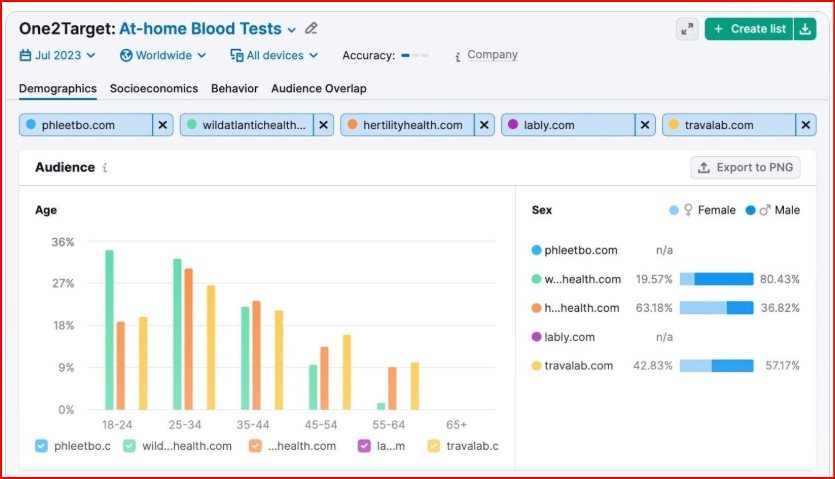Screen dimensions: 835x479
Task: Click the download icon next to Create list
Action: tap(805, 29)
